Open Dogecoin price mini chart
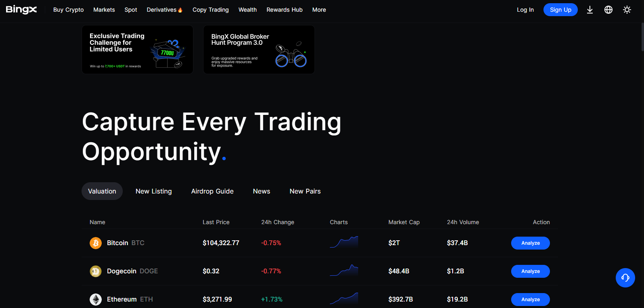The image size is (644, 308). point(344,271)
